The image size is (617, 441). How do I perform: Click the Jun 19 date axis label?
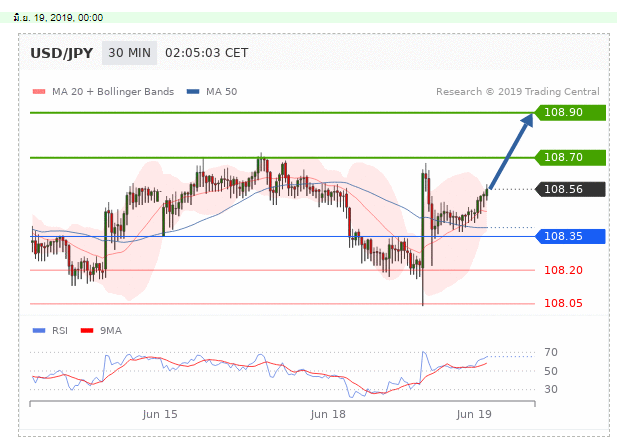(x=474, y=414)
